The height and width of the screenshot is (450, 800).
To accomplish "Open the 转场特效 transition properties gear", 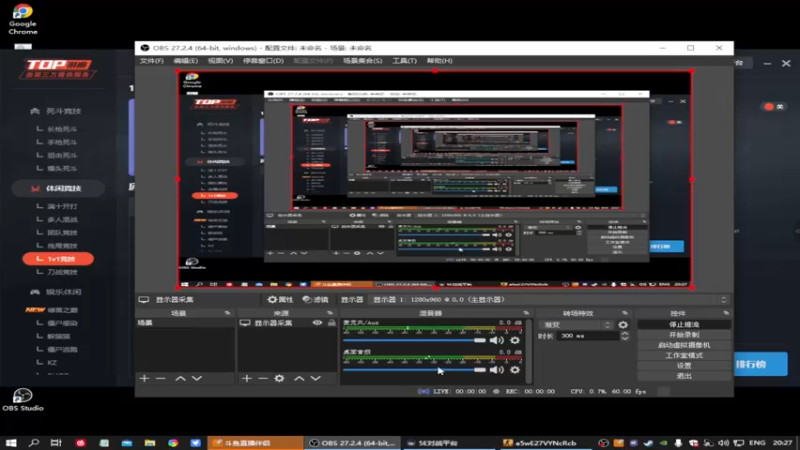I will [623, 324].
